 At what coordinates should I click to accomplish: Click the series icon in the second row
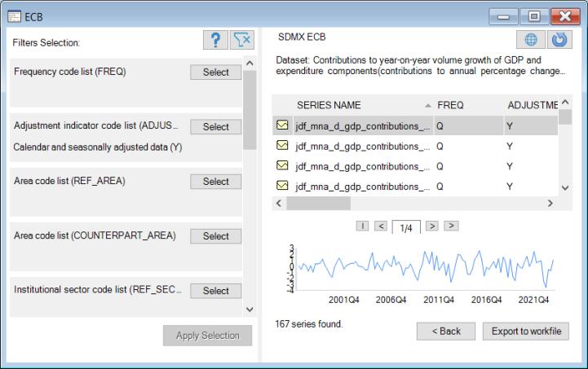point(283,146)
